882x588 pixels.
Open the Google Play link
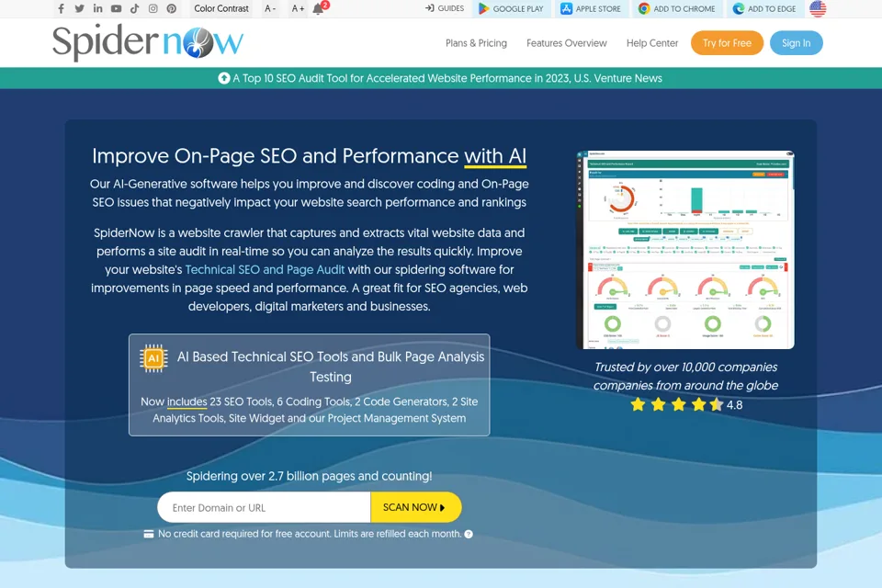pyautogui.click(x=512, y=8)
